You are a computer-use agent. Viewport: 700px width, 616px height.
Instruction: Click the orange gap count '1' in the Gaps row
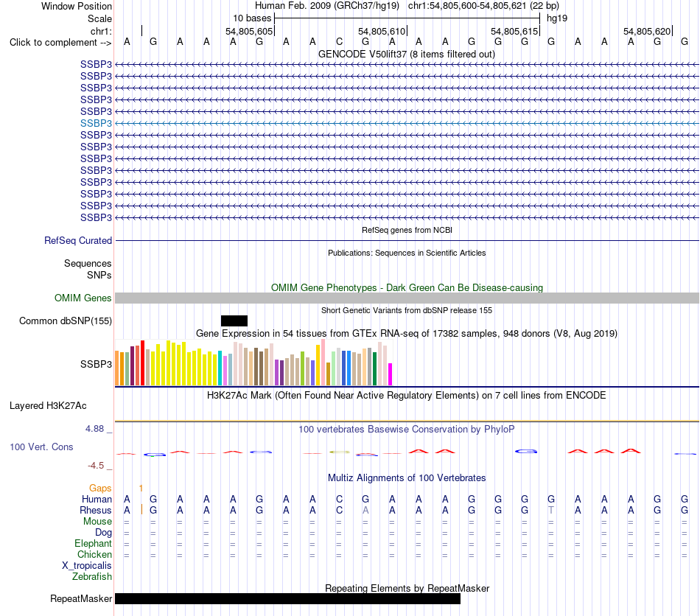(x=141, y=489)
